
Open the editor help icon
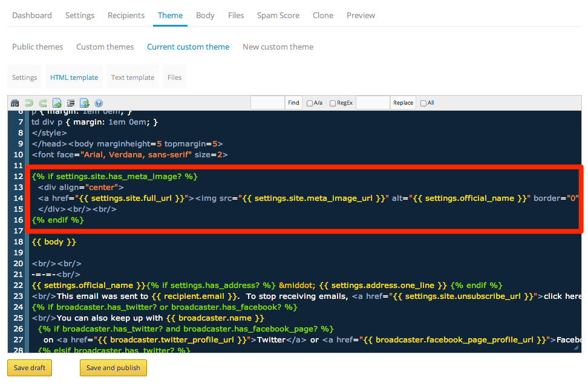click(99, 103)
